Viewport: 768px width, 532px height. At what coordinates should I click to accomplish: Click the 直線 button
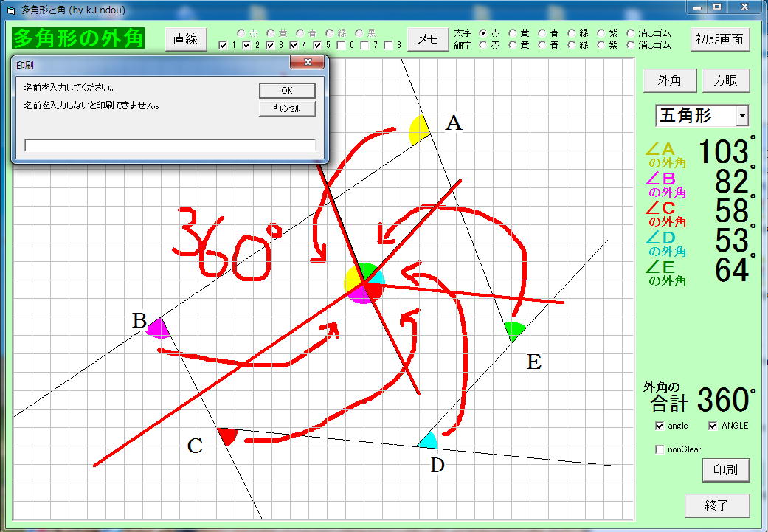tap(186, 38)
